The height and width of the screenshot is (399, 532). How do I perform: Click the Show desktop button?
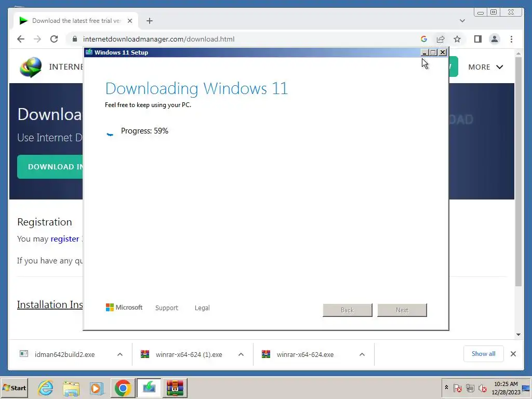click(x=526, y=388)
